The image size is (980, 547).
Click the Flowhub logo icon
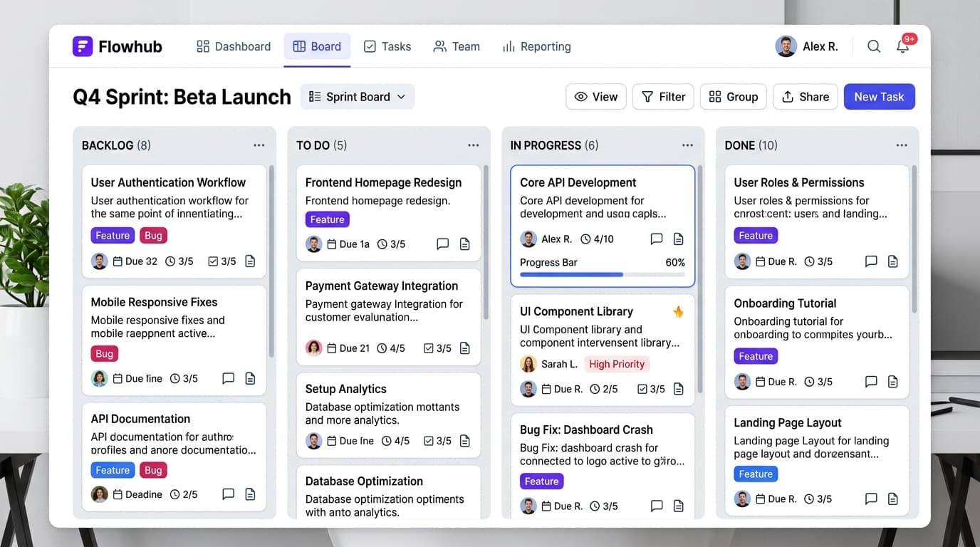coord(83,46)
